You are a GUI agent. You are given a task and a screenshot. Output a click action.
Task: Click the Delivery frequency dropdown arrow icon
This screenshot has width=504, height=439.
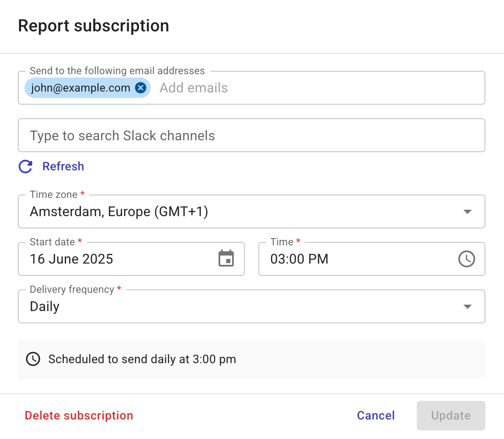[468, 306]
